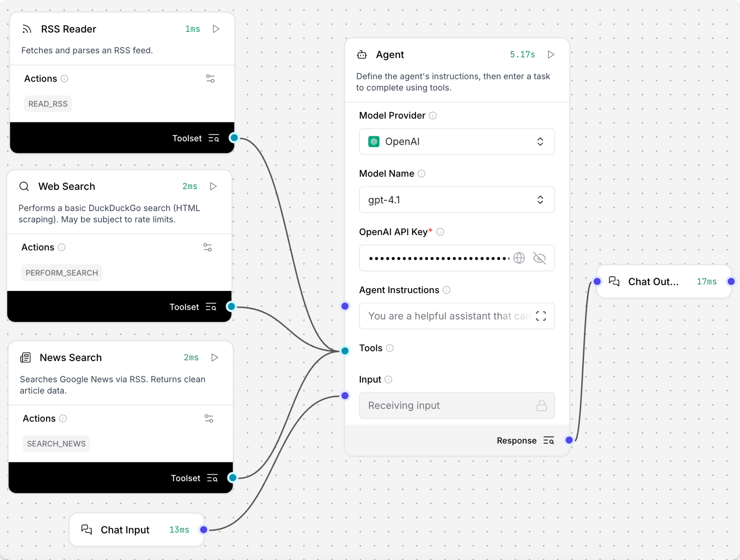Inspect Agent Response output icon
Viewport: 740px width, 560px height.
tap(549, 441)
